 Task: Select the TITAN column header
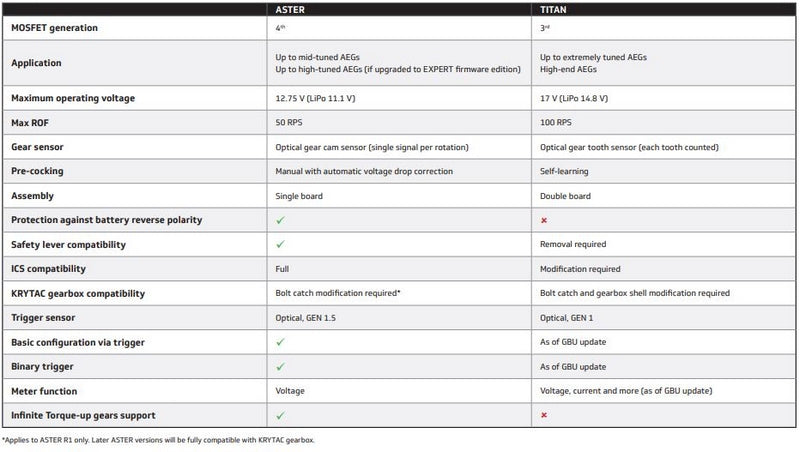(x=553, y=8)
